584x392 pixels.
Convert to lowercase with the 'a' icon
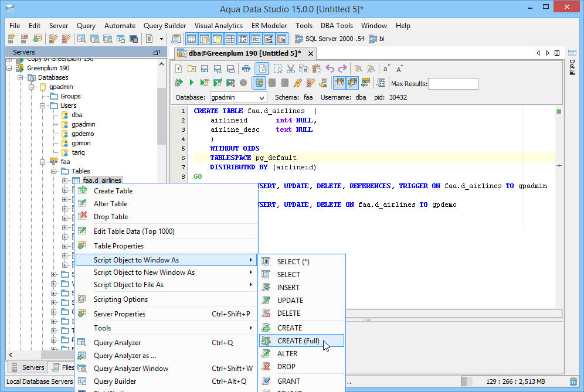pos(386,69)
